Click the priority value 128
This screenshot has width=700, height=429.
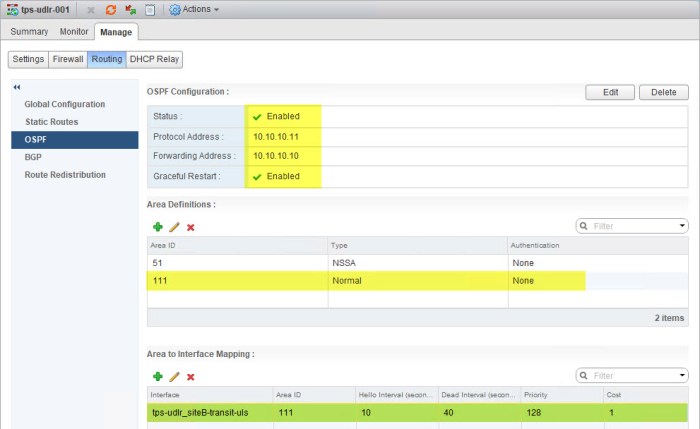[533, 412]
